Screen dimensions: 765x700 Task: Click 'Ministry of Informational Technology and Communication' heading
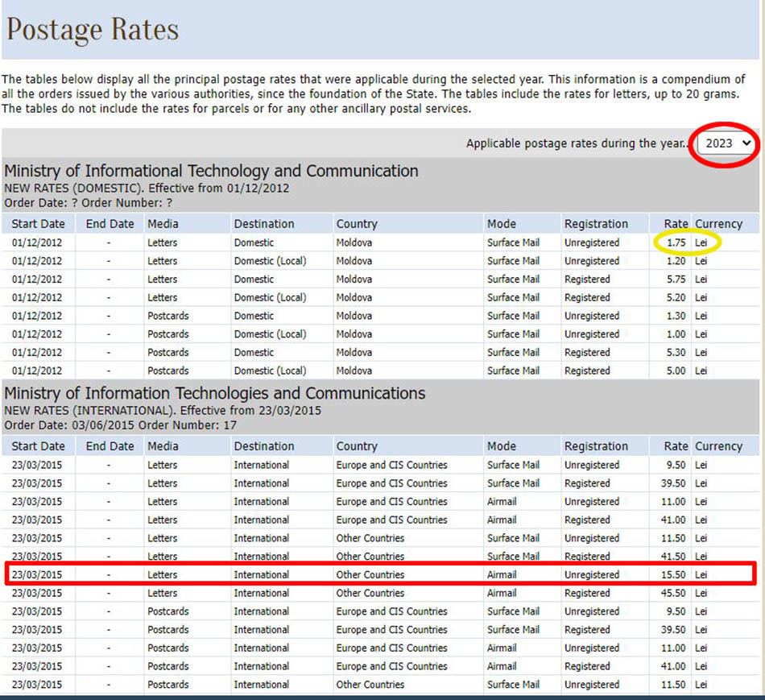(x=211, y=171)
